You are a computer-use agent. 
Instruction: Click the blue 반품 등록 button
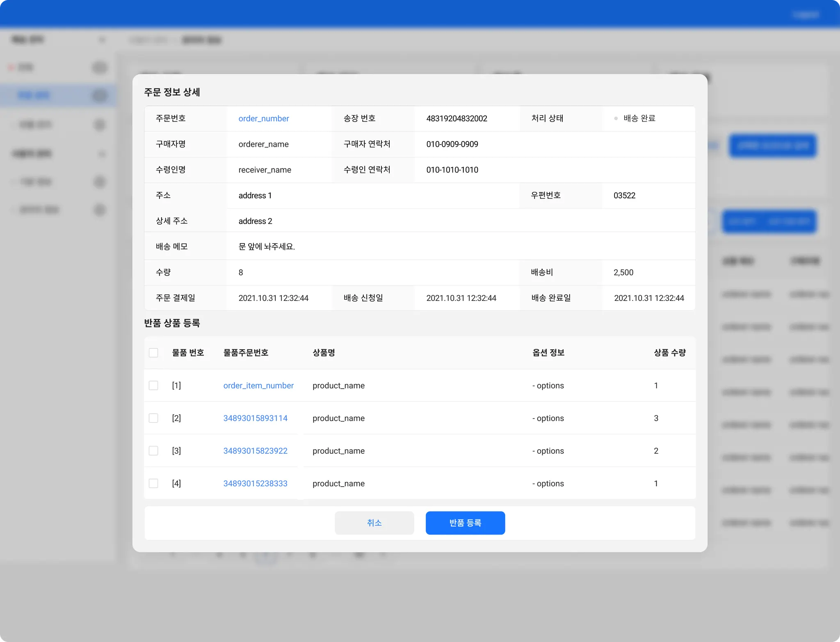465,523
